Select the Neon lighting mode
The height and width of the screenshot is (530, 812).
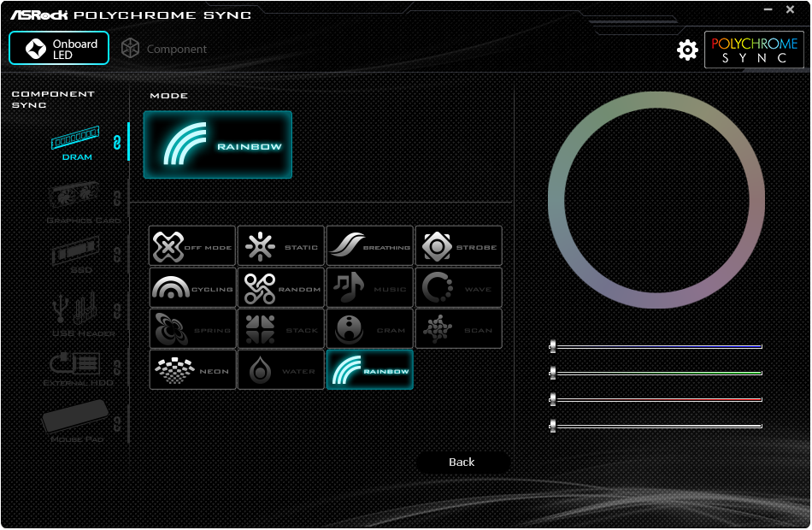(x=192, y=370)
